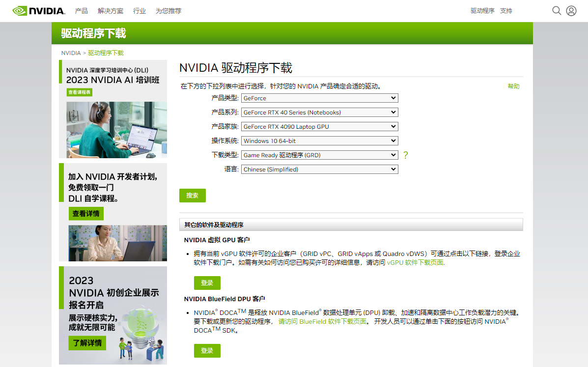The height and width of the screenshot is (367, 588).
Task: Click 登录 under BlueField DPU 客户
Action: coord(207,351)
